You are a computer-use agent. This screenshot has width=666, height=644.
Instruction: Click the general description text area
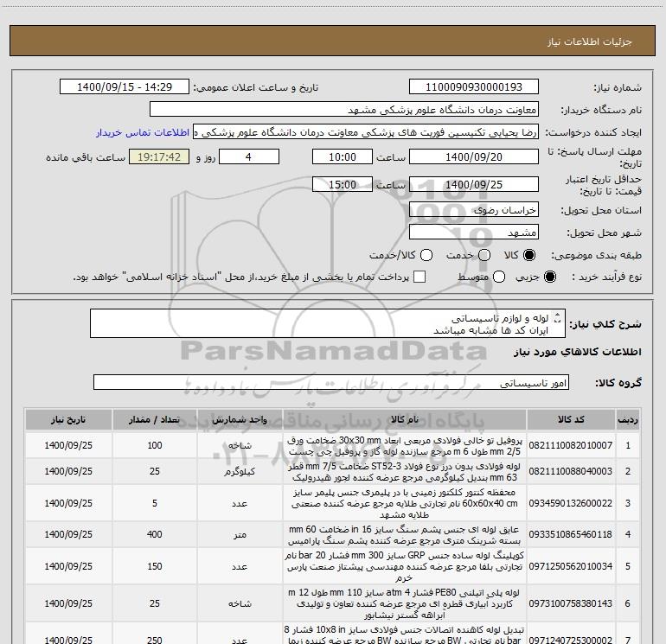click(x=328, y=324)
